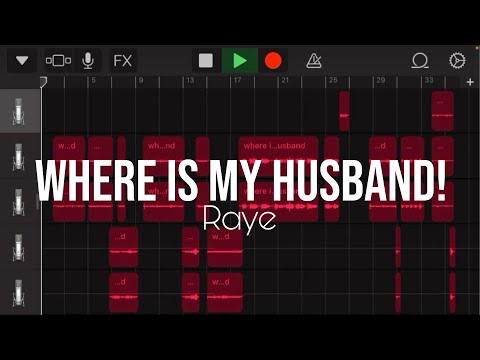Select the third microphone track header
The image size is (480, 360).
[20, 202]
